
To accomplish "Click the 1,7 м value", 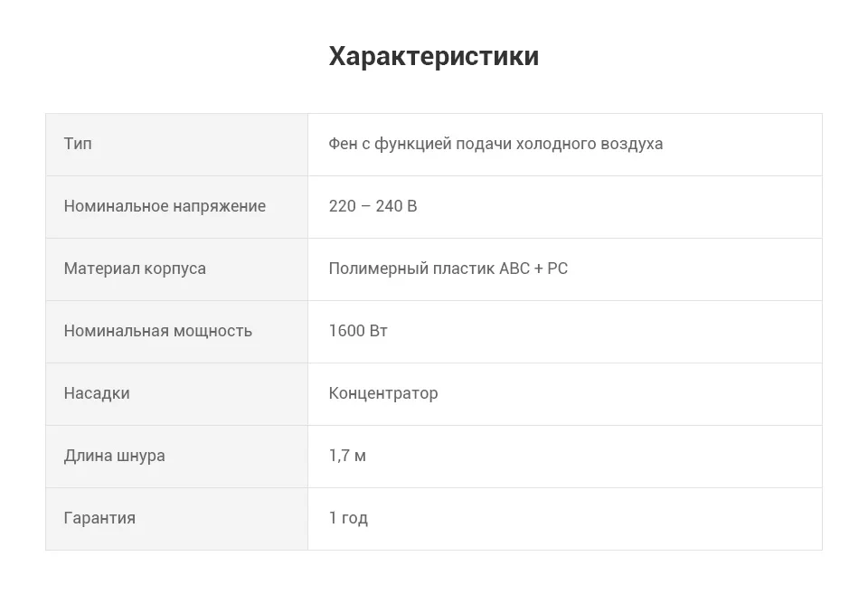I will [347, 457].
